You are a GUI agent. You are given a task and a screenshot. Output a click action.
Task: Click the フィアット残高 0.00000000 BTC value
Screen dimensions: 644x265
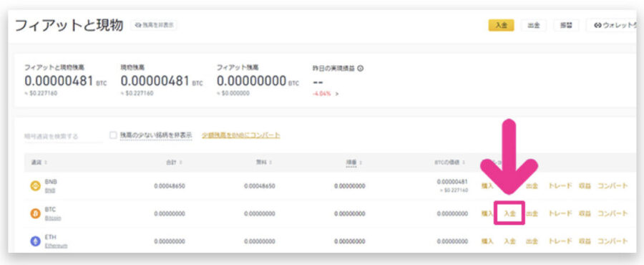pyautogui.click(x=258, y=81)
